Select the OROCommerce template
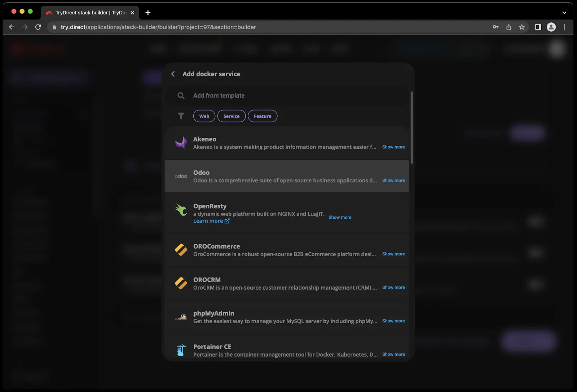The height and width of the screenshot is (392, 577). coord(287,250)
